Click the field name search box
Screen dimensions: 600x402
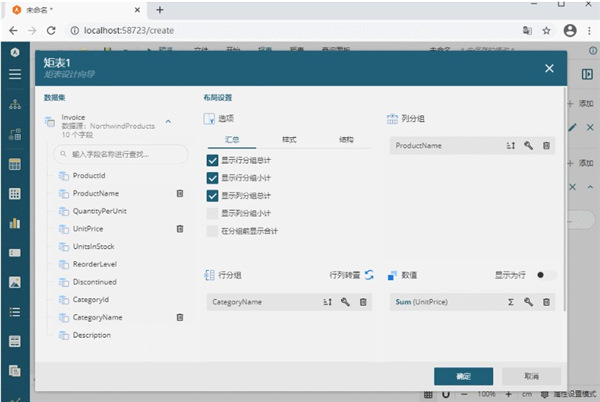tap(121, 154)
